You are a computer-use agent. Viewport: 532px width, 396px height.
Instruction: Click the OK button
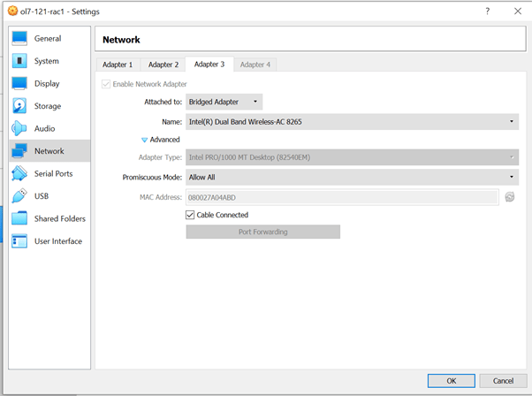point(451,380)
